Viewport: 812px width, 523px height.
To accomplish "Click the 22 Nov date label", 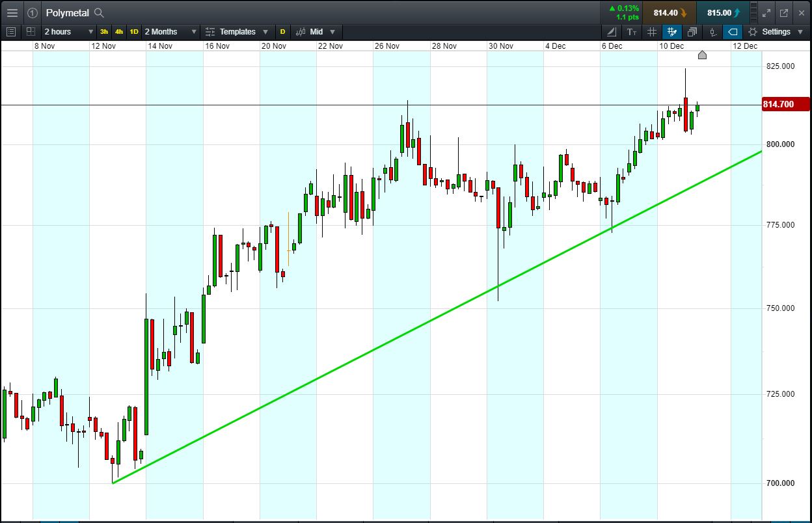I will pyautogui.click(x=331, y=46).
